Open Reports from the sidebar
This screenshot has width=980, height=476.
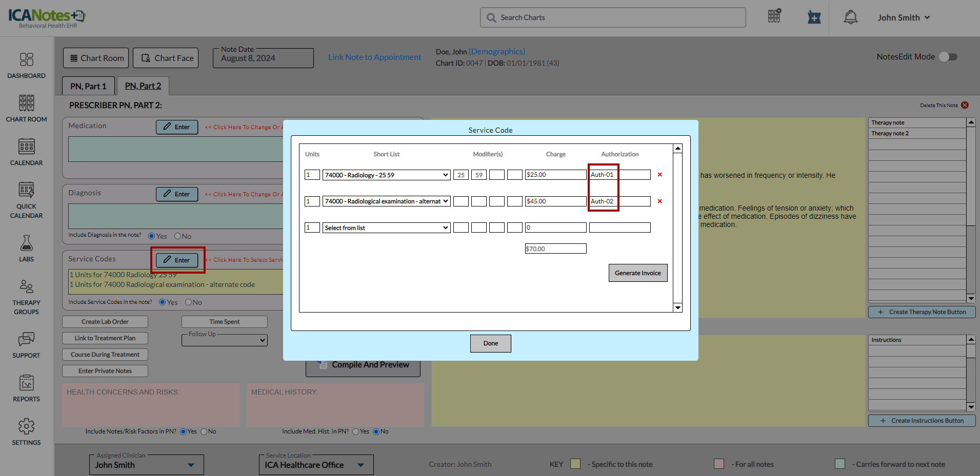26,388
